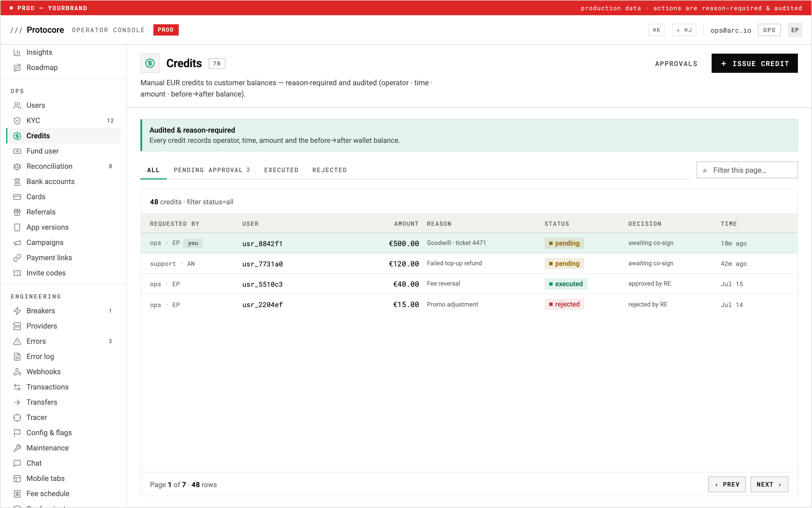Select user usr_2204ef

(x=262, y=305)
